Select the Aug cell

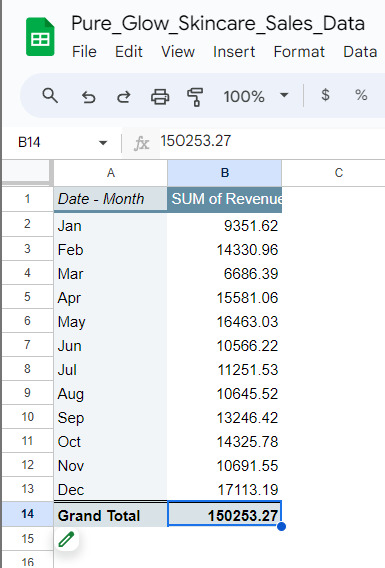(110, 393)
